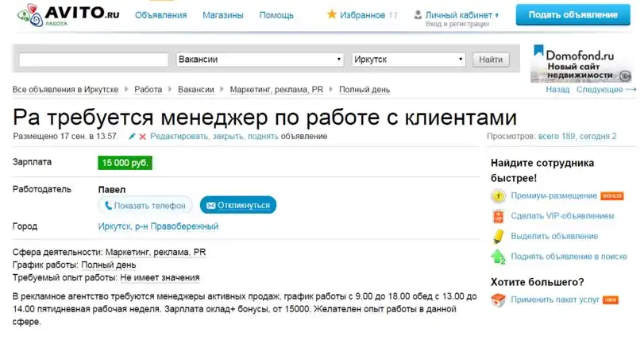Click the Применить пакет услуг box icon

(x=498, y=300)
